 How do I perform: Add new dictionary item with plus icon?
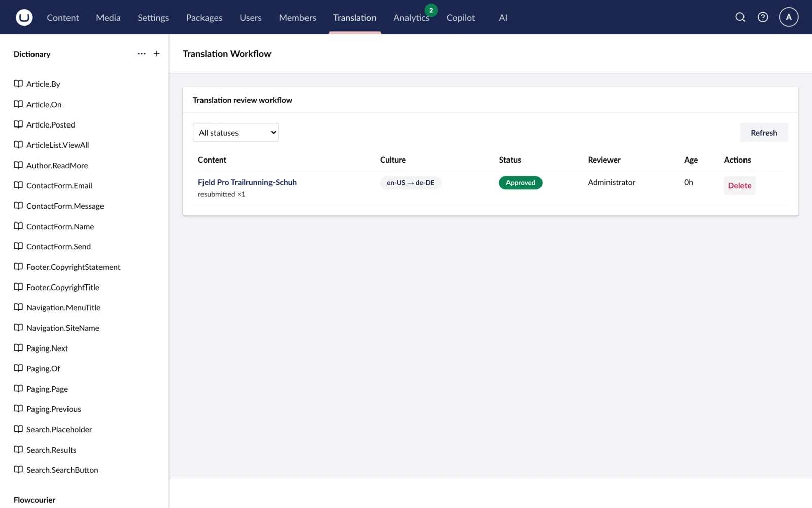(x=157, y=54)
